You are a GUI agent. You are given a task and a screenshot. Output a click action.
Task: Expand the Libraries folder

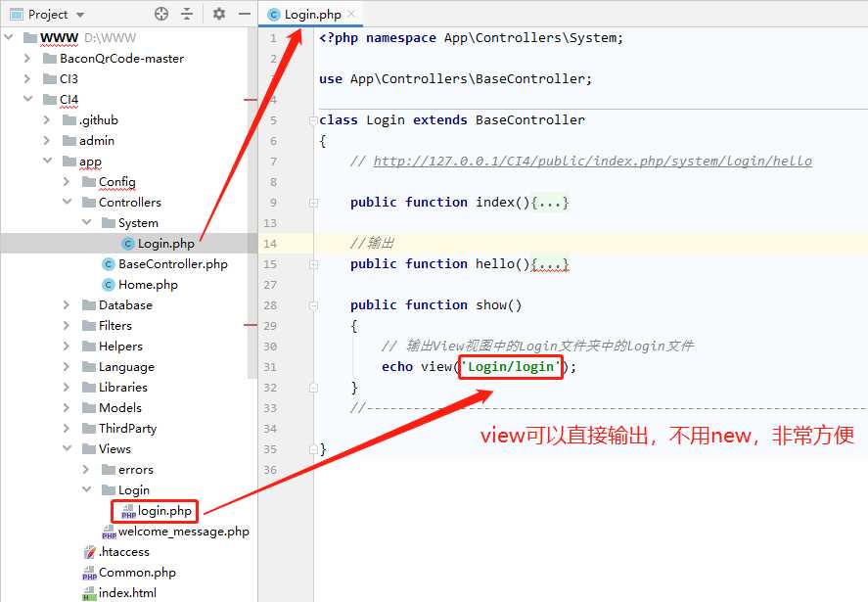pos(67,387)
